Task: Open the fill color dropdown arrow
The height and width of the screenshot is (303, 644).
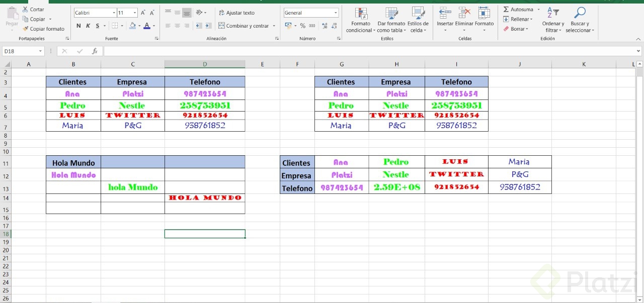Action: [139, 26]
